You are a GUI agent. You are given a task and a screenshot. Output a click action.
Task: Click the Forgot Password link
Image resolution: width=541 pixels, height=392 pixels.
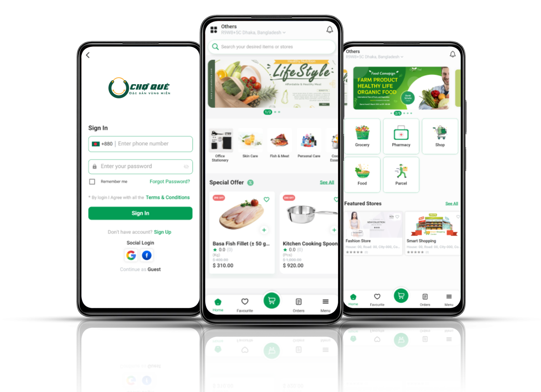(169, 181)
